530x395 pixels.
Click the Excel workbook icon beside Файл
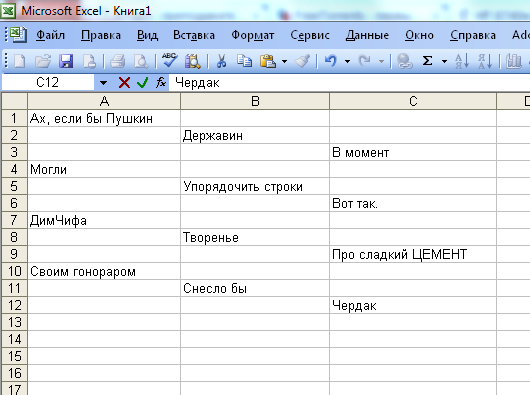coord(18,35)
